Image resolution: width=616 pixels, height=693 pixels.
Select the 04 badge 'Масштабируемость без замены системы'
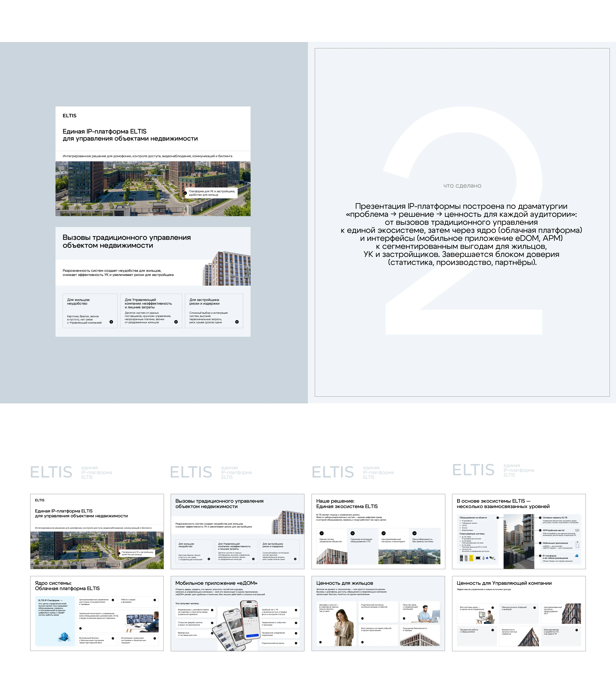click(x=415, y=533)
